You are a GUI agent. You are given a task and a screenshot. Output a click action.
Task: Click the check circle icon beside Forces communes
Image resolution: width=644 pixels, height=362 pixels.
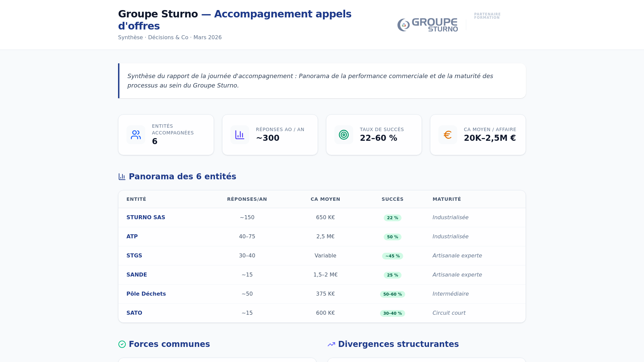coord(122,344)
